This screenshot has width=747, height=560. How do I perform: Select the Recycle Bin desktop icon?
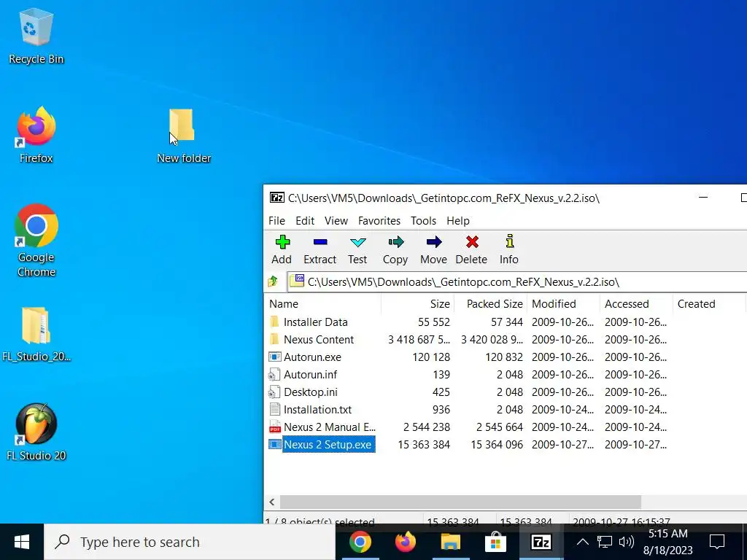(x=36, y=36)
